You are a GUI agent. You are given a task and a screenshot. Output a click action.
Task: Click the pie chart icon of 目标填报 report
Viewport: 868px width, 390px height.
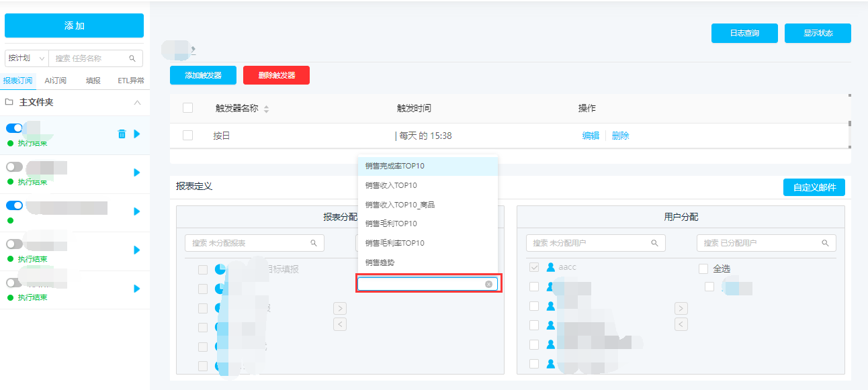click(220, 269)
